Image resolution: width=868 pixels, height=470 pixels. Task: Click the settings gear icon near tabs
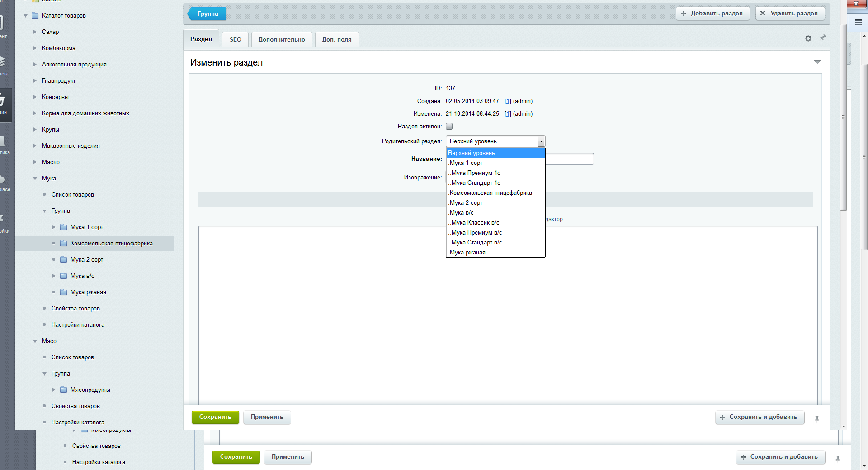tap(808, 38)
